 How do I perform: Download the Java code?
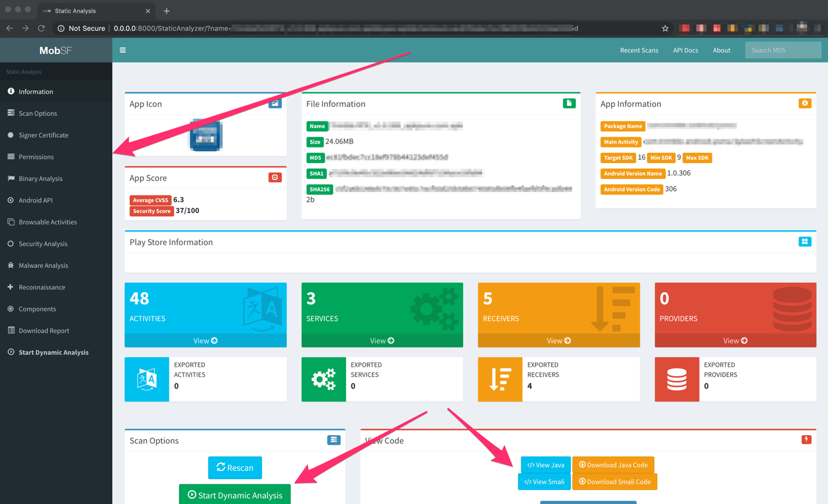613,465
